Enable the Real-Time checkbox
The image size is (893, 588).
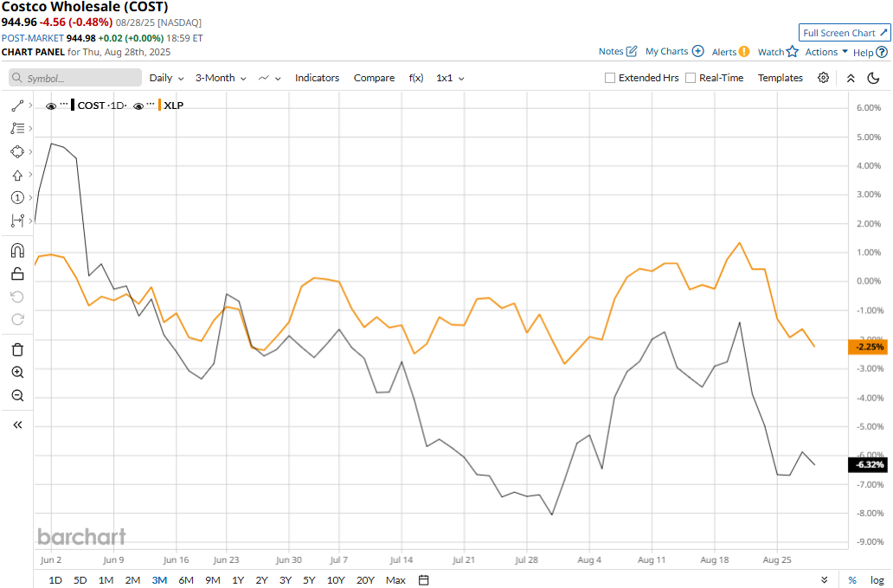691,78
